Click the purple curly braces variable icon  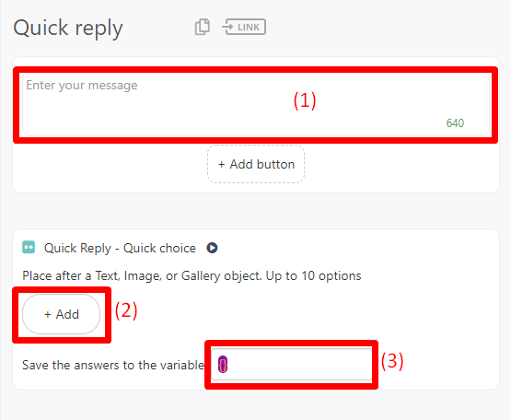223,364
